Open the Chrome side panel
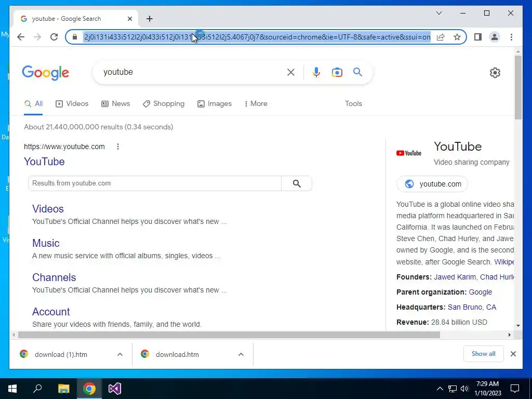The width and height of the screenshot is (532, 399). pos(478,37)
